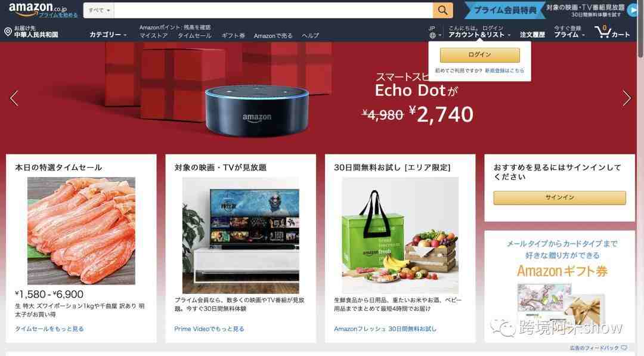Click the yellow ログイン button

click(x=479, y=55)
